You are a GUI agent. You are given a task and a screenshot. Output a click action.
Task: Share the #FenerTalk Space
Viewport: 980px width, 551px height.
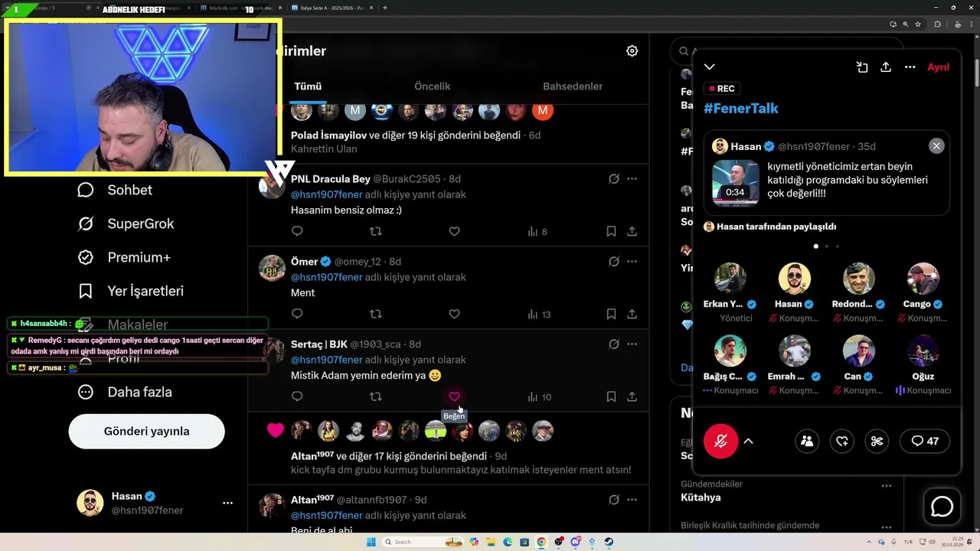(886, 67)
